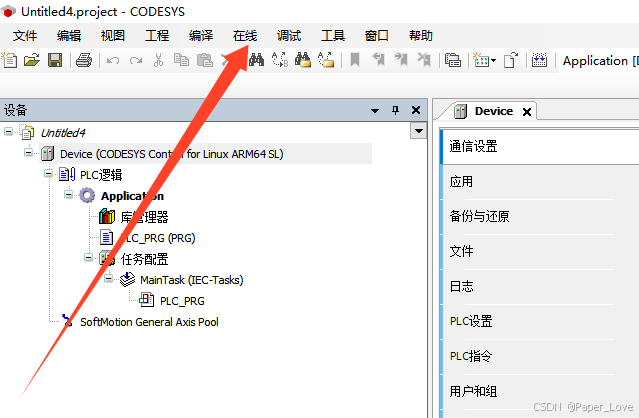Click the Replace A-to-B icon
639x418 pixels.
click(x=280, y=60)
